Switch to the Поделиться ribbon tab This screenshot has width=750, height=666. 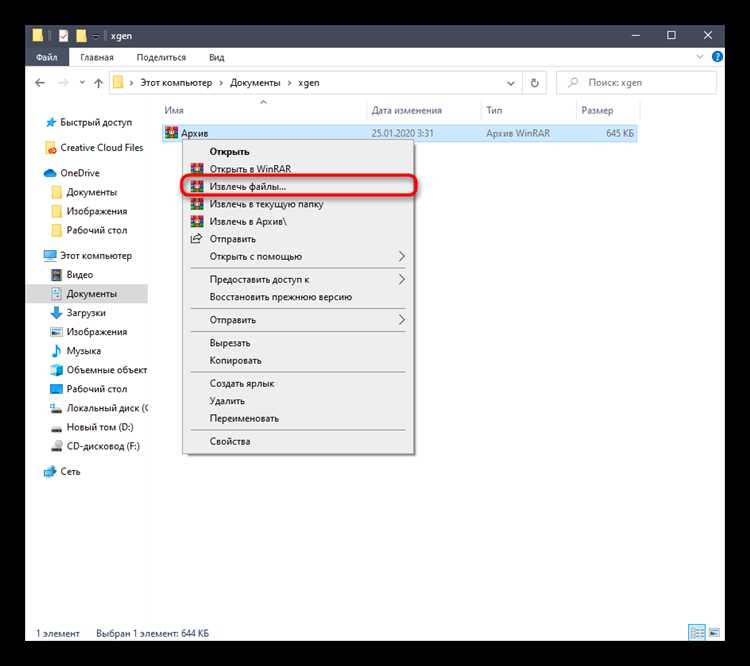click(x=161, y=57)
